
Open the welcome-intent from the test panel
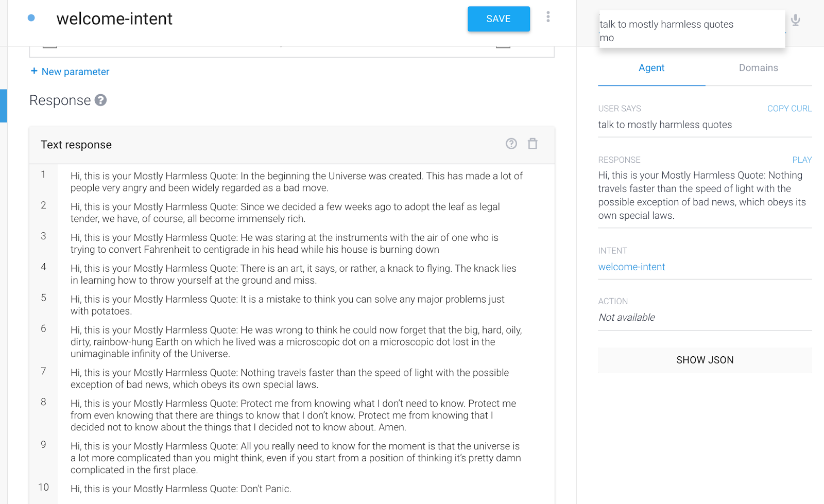coord(631,267)
